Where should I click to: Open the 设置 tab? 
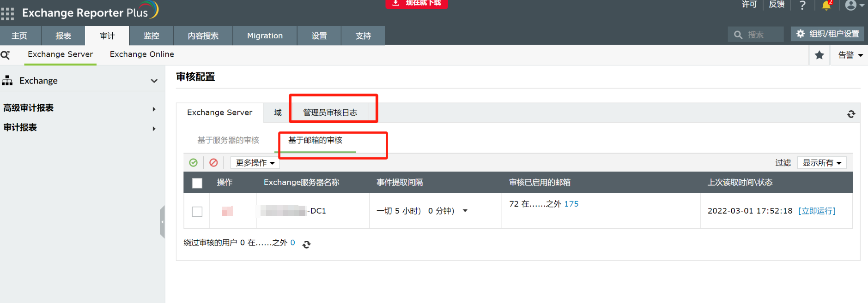[x=319, y=36]
